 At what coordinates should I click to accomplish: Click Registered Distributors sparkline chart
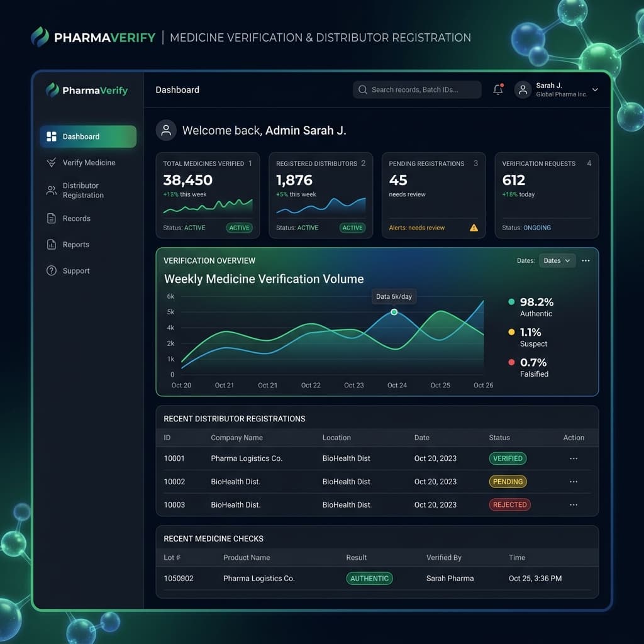coord(321,206)
